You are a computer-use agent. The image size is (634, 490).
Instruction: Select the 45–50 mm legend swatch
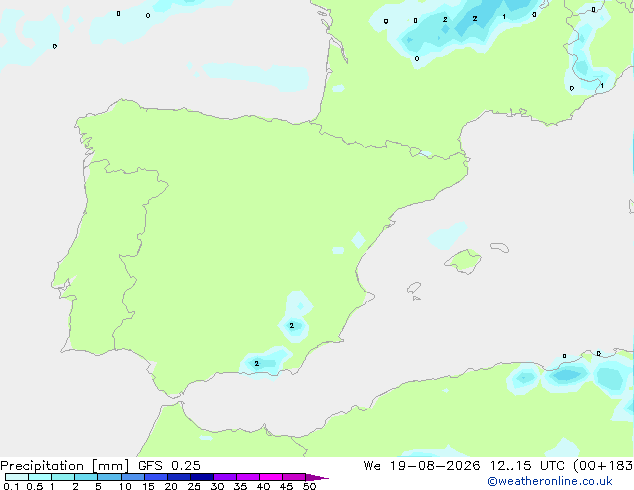294,477
